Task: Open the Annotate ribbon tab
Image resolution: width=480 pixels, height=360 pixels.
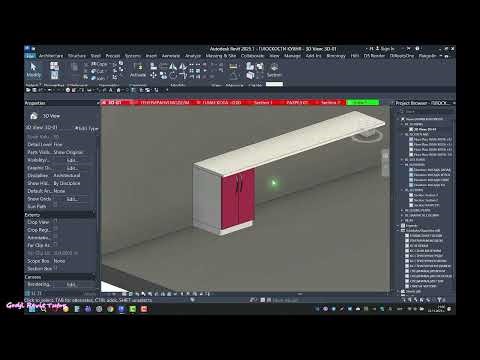Action: tap(171, 56)
